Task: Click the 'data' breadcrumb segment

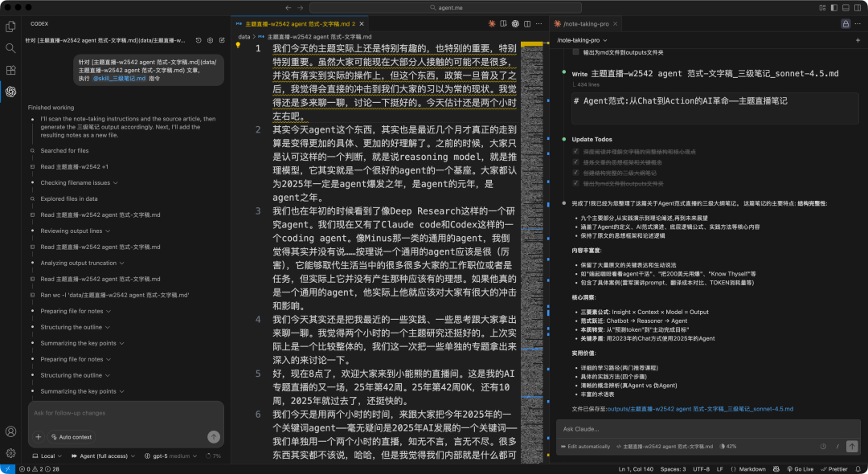Action: pyautogui.click(x=244, y=36)
